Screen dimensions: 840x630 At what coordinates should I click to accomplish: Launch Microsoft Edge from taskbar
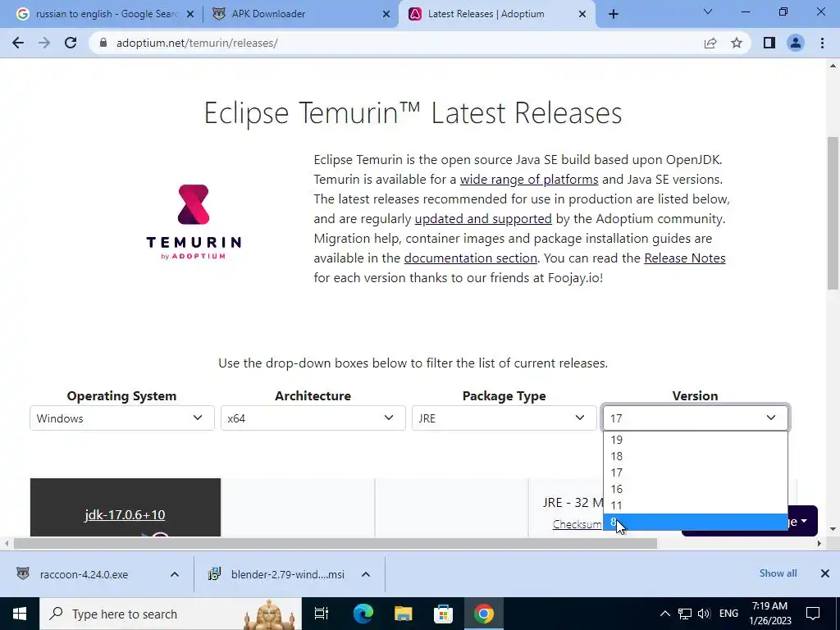tap(363, 614)
